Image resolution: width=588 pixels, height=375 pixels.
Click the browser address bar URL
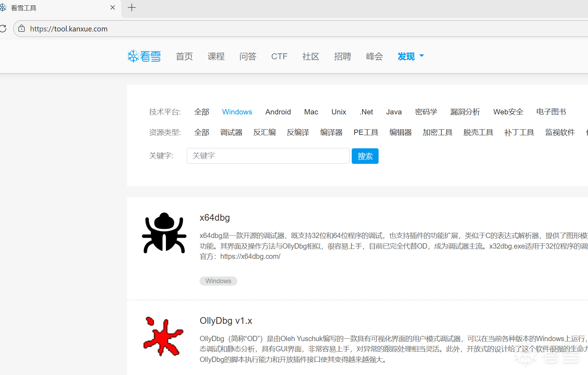[69, 29]
